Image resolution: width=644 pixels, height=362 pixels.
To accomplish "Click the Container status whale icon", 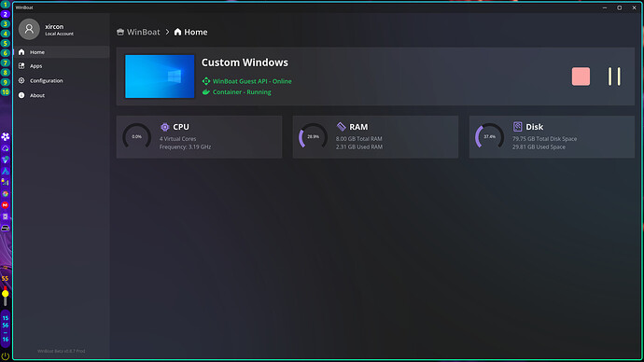I will [206, 92].
